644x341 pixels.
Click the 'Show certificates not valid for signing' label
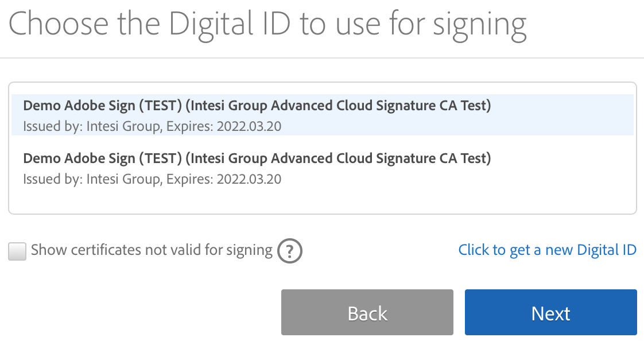[152, 250]
